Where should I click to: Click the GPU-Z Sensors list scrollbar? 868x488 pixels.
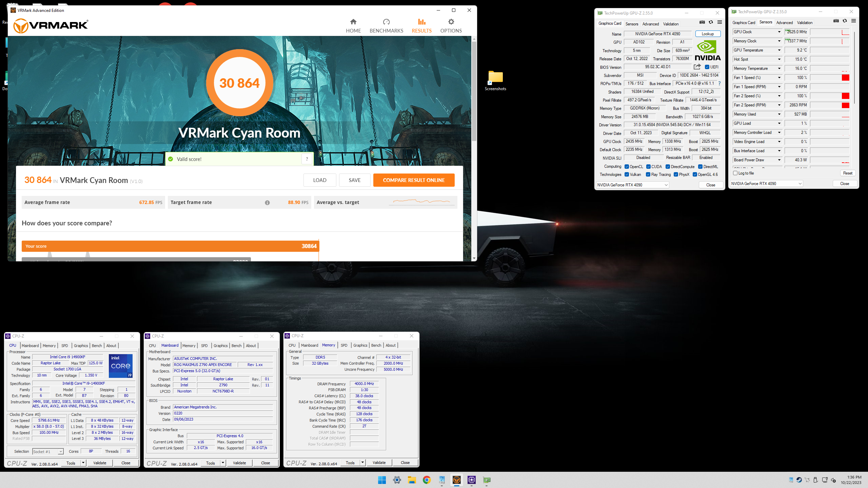click(855, 68)
